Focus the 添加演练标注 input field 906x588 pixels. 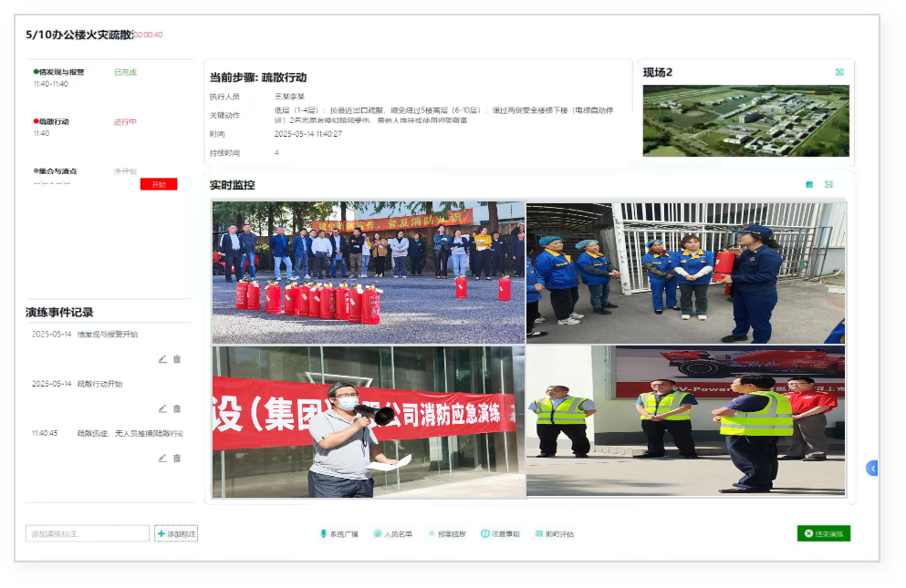coord(88,533)
